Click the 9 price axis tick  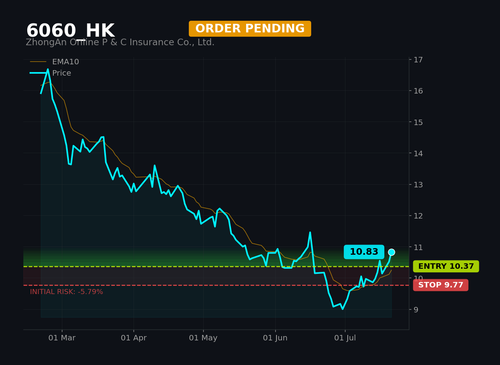(416, 310)
